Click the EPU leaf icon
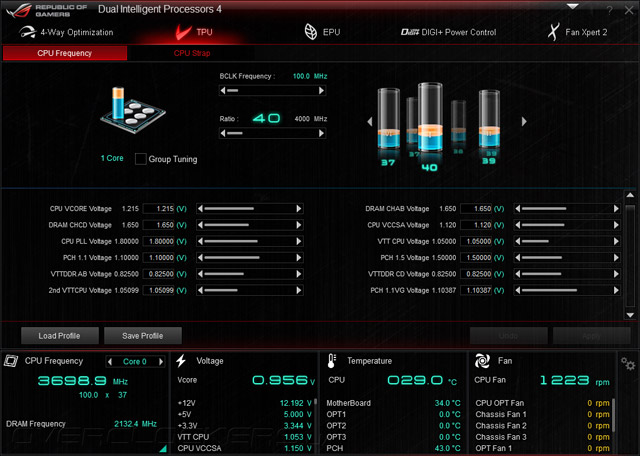 (311, 32)
